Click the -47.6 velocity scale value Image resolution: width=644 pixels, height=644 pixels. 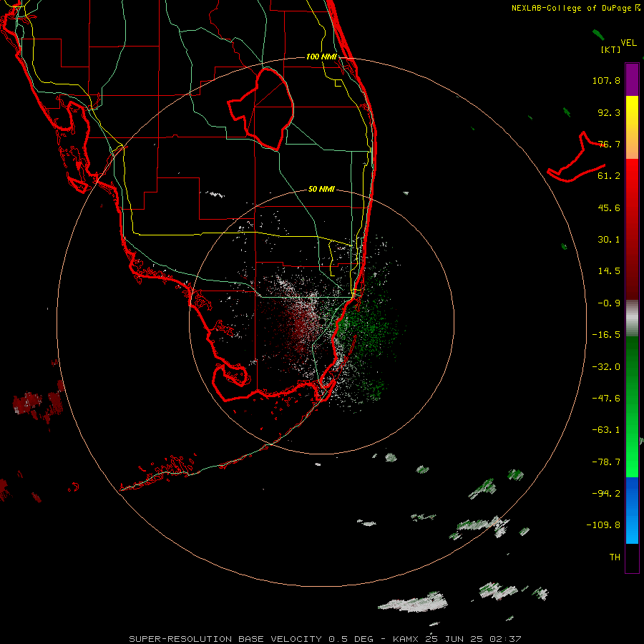tap(606, 399)
